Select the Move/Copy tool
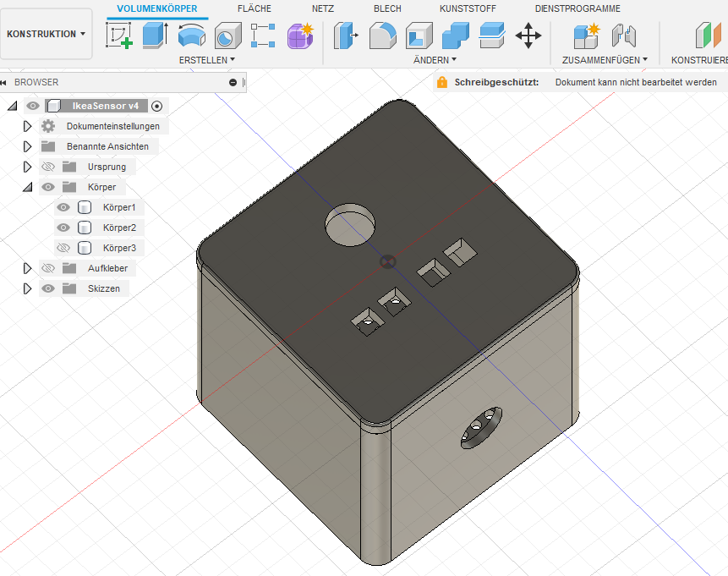This screenshot has width=728, height=576. coord(528,36)
